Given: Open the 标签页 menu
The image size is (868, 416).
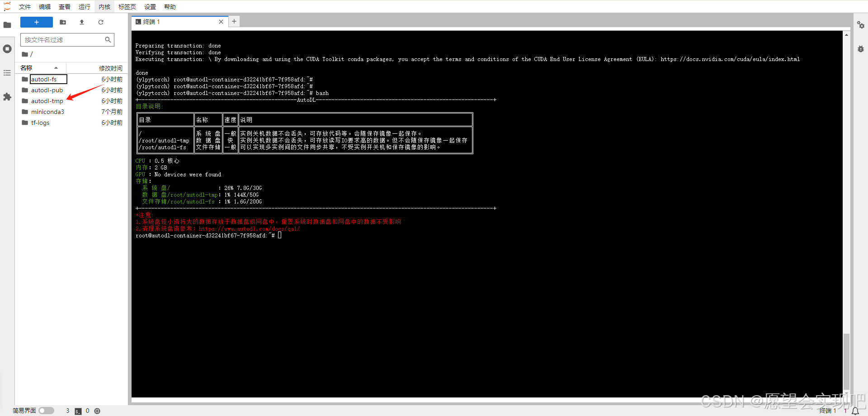Looking at the screenshot, I should 127,7.
